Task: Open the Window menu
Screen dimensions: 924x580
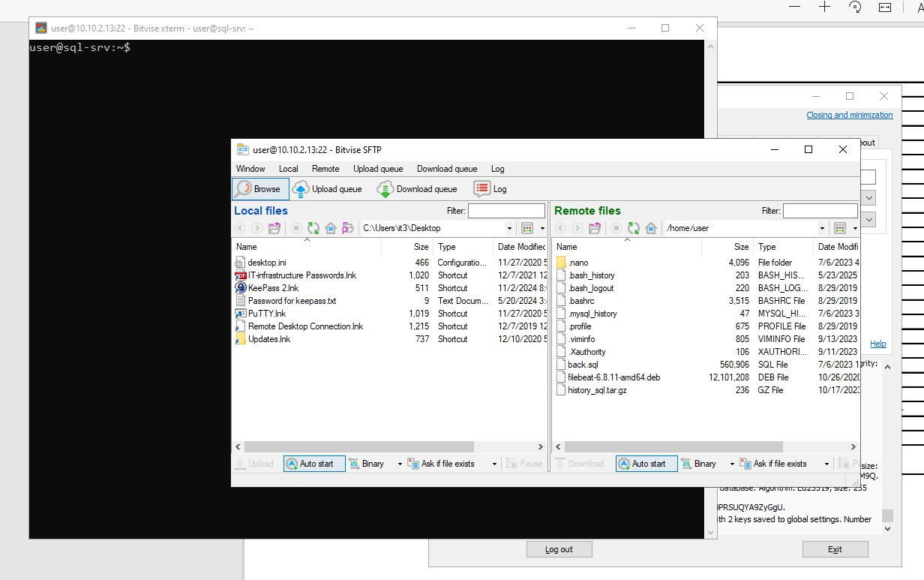Action: coord(250,169)
